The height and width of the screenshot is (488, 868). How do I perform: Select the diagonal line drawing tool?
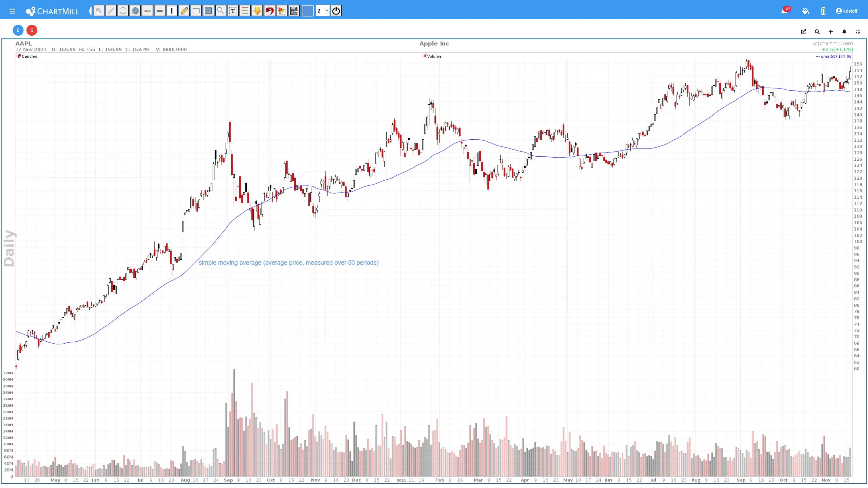click(x=111, y=11)
